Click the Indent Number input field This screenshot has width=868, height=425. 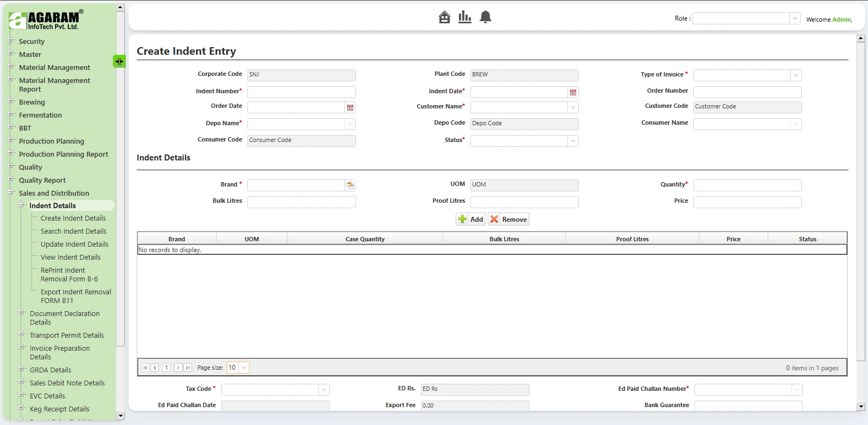pyautogui.click(x=301, y=92)
